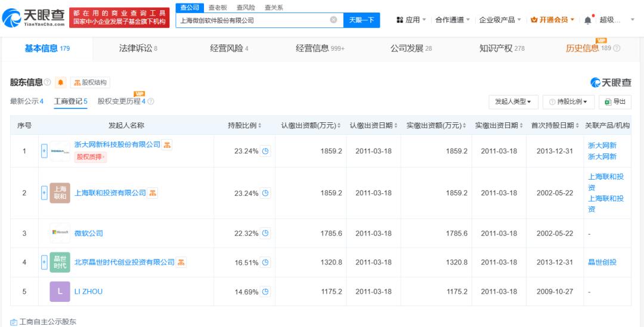Open the 发起人类型 filter dropdown
The width and height of the screenshot is (644, 327).
point(513,101)
